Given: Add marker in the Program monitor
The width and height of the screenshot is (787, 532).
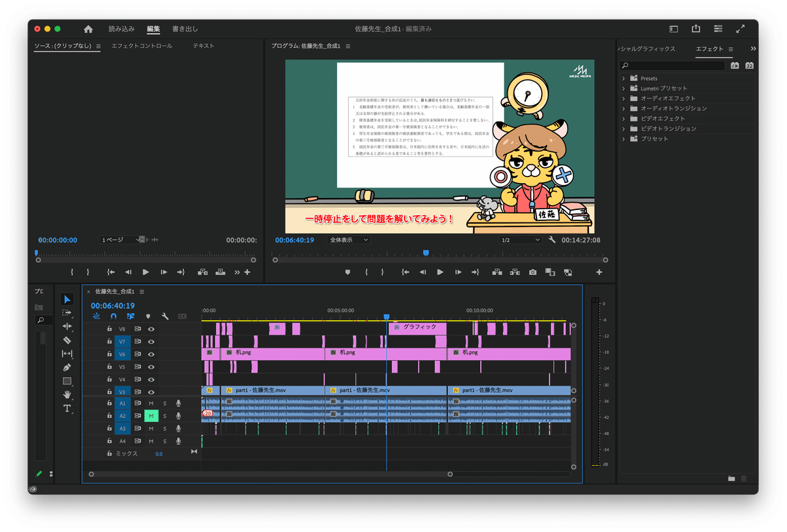Looking at the screenshot, I should [348, 272].
